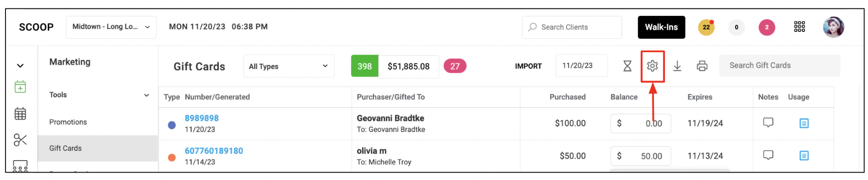Image resolution: width=868 pixels, height=180 pixels.
Task: Print the gift cards list
Action: (x=702, y=66)
